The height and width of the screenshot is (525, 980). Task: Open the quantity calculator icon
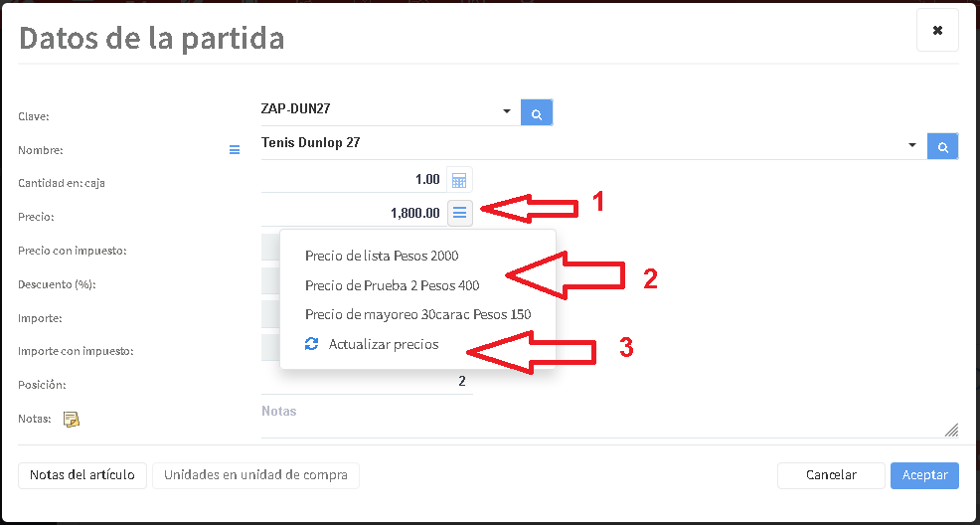click(459, 180)
